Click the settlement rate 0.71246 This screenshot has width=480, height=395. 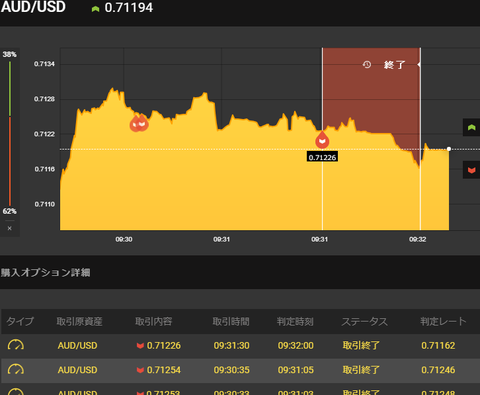click(x=438, y=370)
